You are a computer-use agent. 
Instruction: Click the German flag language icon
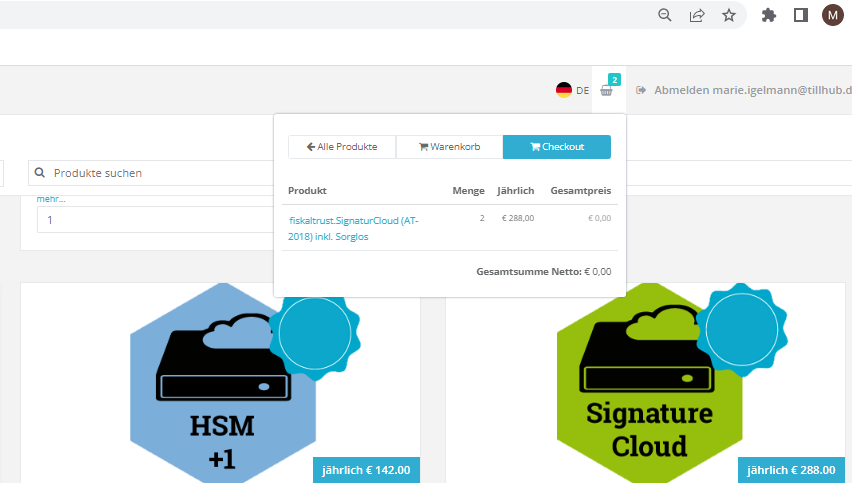[x=564, y=90]
